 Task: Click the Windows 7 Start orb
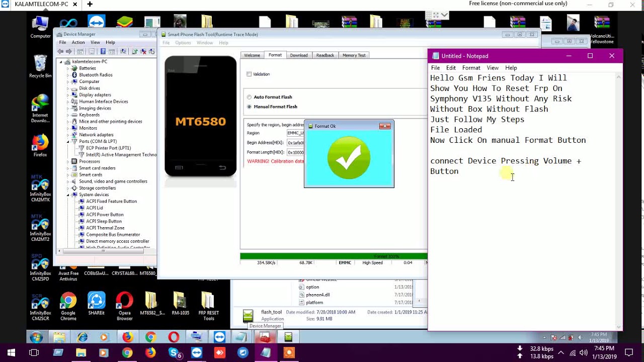click(x=36, y=337)
